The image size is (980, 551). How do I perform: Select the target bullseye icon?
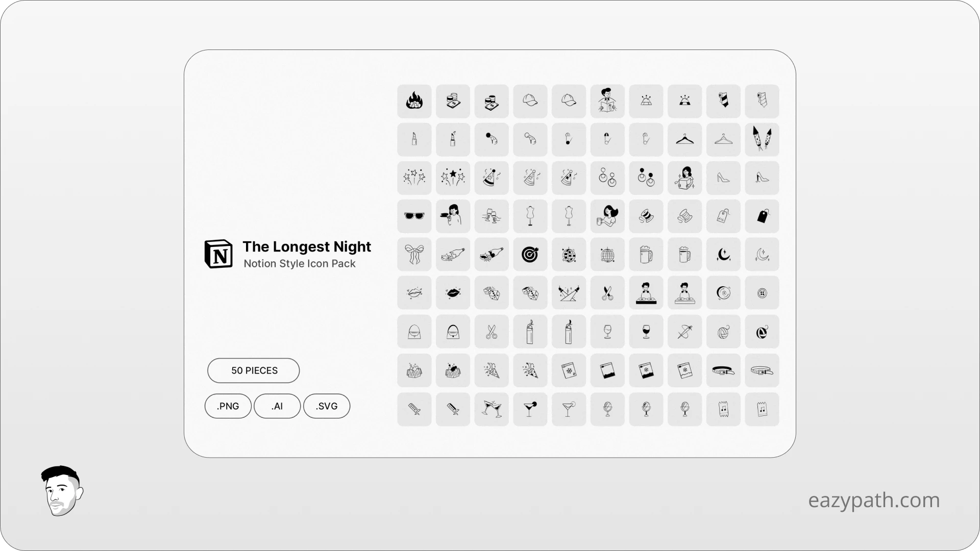click(x=530, y=254)
